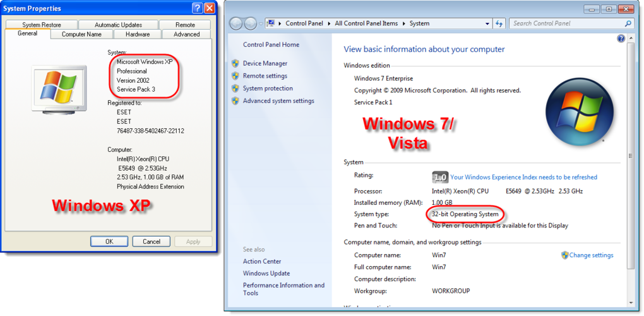Screen dimensions: 644x316
Task: Open the Remote settings link
Action: point(265,76)
